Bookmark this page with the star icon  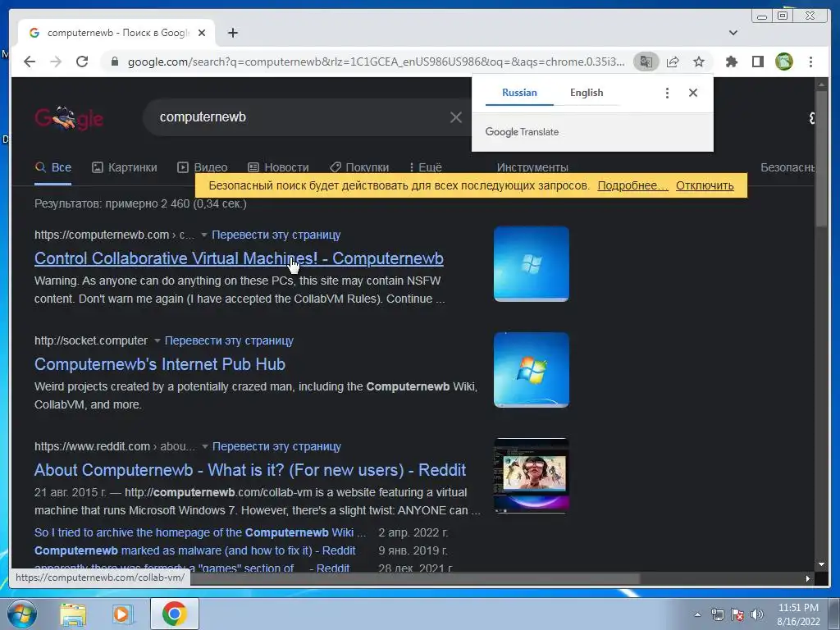pyautogui.click(x=699, y=62)
